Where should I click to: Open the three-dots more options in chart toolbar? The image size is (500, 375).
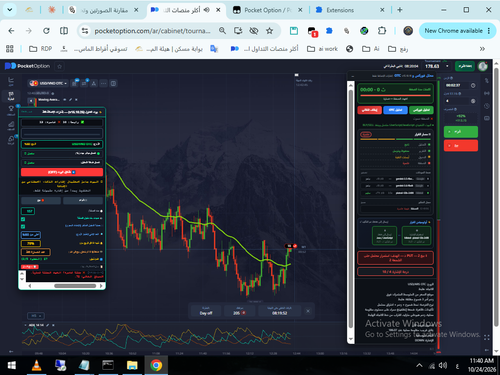point(104,83)
